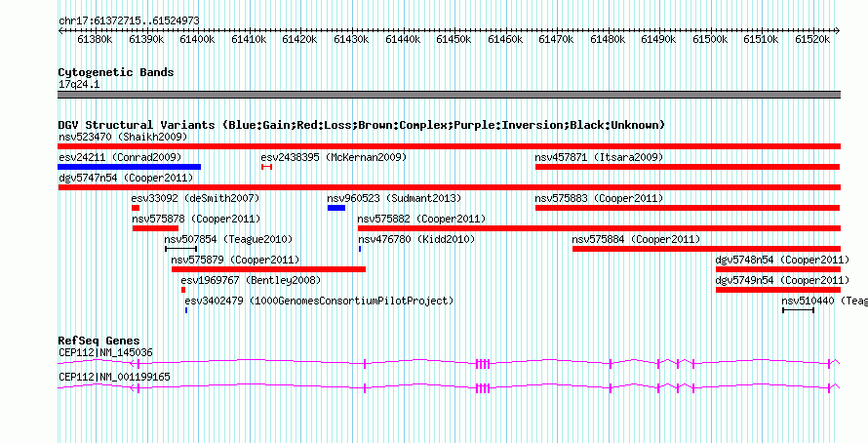Click the black nsv510440 span glyph
This screenshot has height=443, width=868.
pos(798,310)
